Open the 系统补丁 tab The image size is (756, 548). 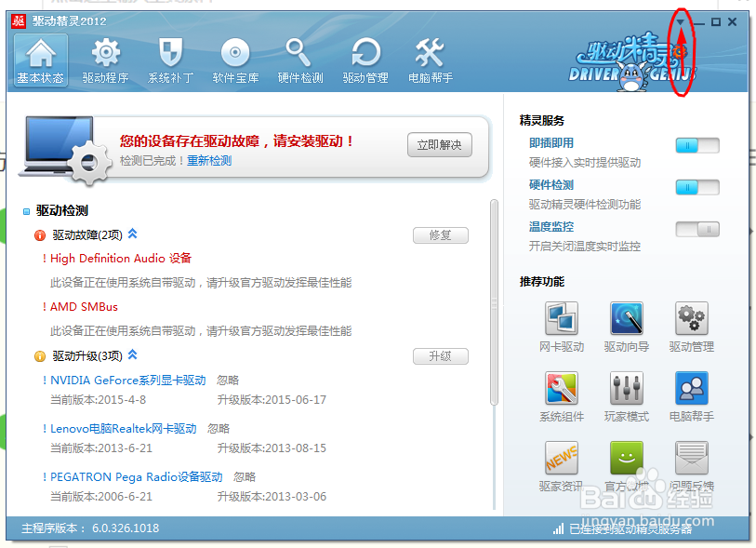(x=170, y=60)
